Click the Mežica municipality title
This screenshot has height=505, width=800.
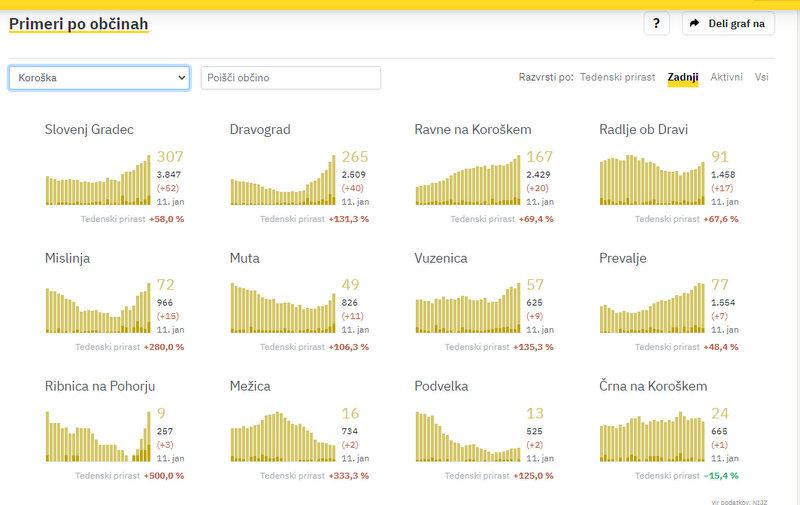[250, 386]
